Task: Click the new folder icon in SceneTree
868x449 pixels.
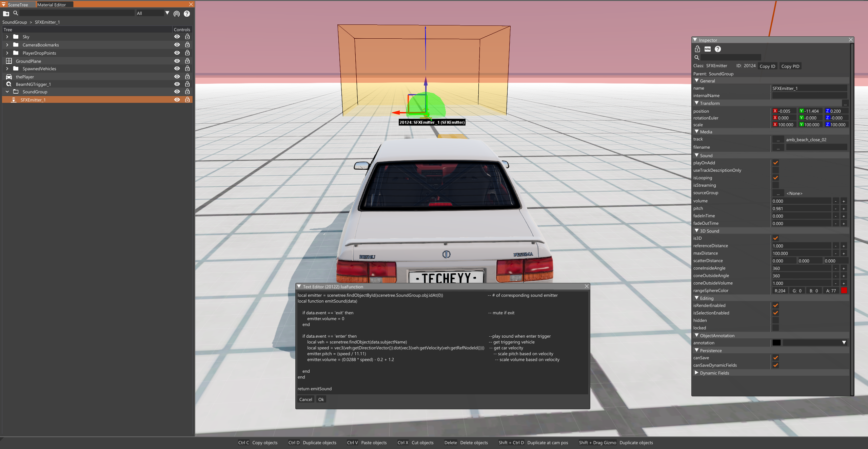Action: (x=6, y=14)
